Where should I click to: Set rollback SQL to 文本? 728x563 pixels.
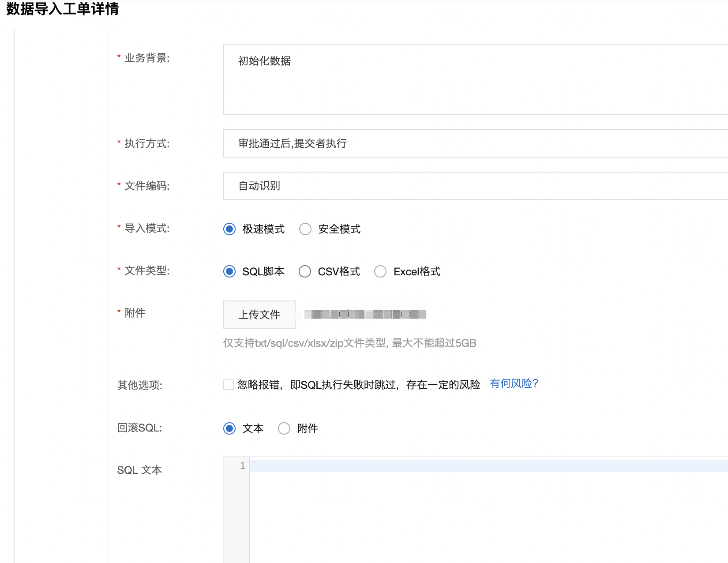pyautogui.click(x=229, y=428)
